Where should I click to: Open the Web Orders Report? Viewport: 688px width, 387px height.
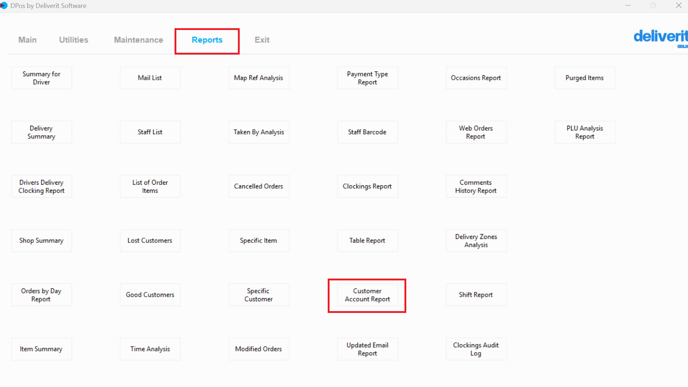click(476, 132)
